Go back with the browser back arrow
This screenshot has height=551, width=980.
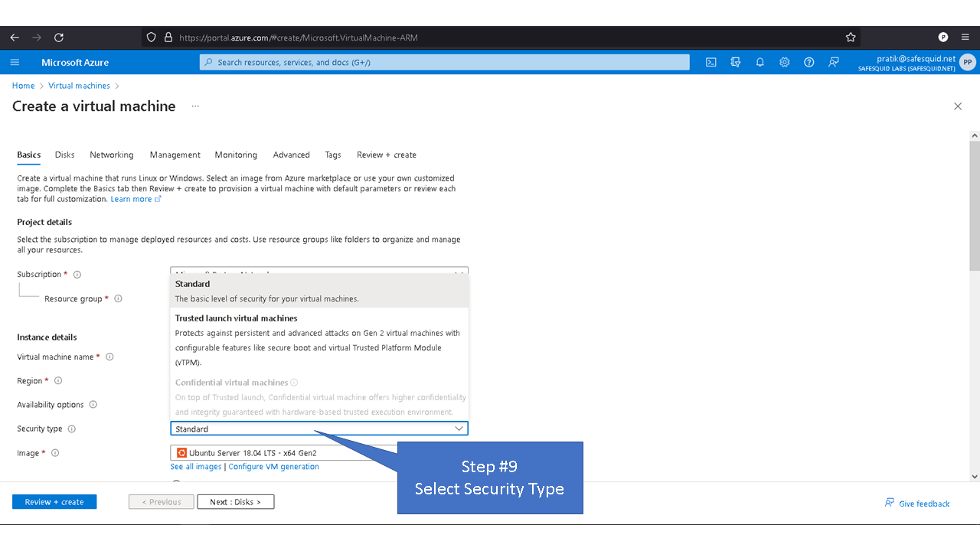coord(15,37)
